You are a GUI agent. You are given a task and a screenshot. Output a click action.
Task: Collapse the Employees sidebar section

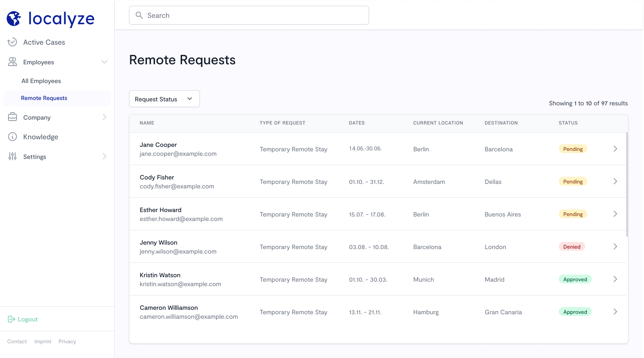pos(105,62)
